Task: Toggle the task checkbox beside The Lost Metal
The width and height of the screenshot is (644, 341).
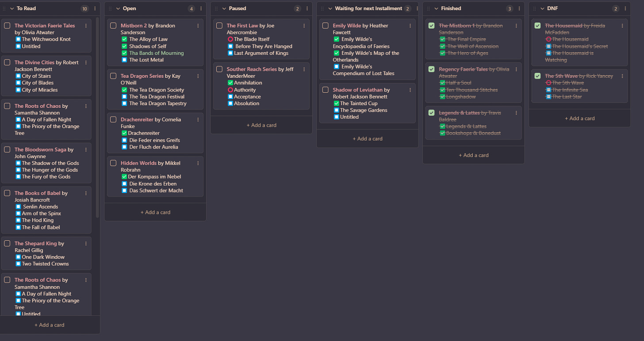Action: pos(124,60)
